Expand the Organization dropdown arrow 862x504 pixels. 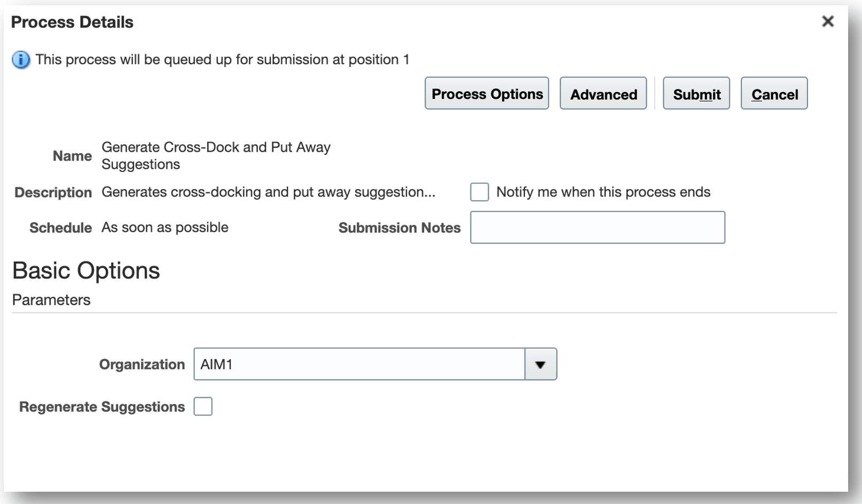coord(540,365)
